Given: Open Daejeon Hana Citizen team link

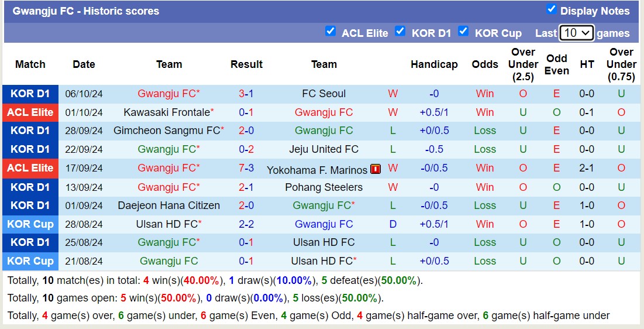Looking at the screenshot, I should tap(168, 205).
